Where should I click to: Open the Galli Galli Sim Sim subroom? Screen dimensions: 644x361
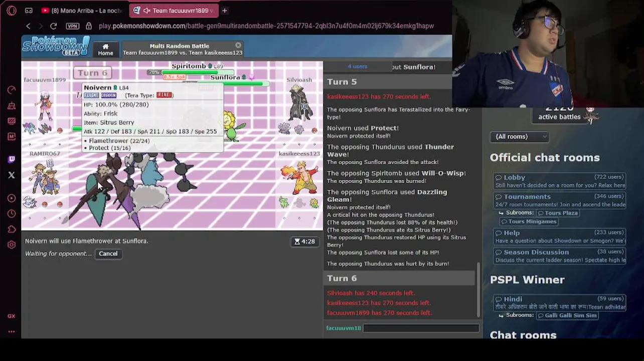(567, 315)
